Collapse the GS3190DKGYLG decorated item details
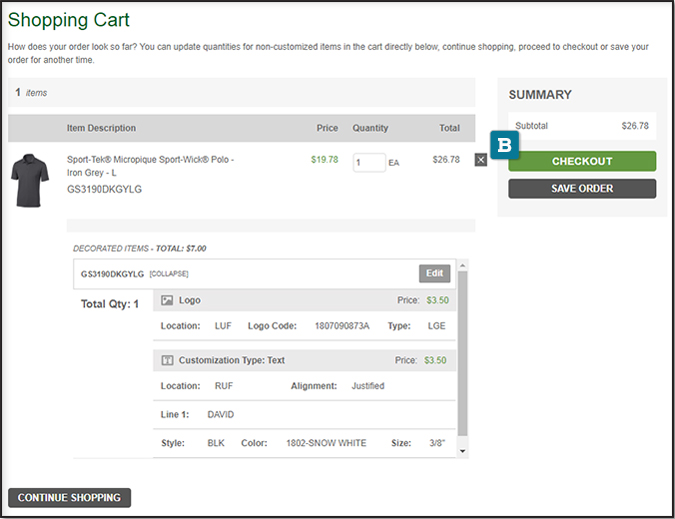Image resolution: width=675 pixels, height=519 pixels. tap(169, 273)
